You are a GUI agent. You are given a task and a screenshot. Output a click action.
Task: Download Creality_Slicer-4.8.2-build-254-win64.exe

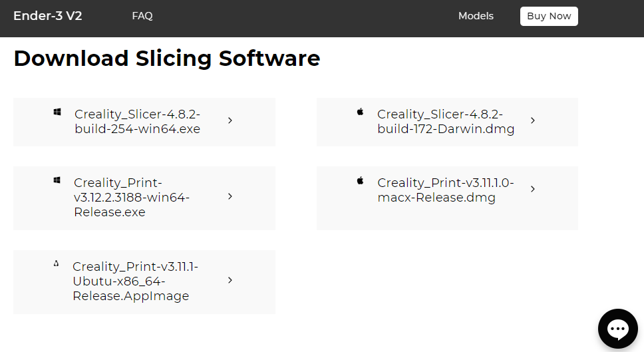pyautogui.click(x=144, y=122)
